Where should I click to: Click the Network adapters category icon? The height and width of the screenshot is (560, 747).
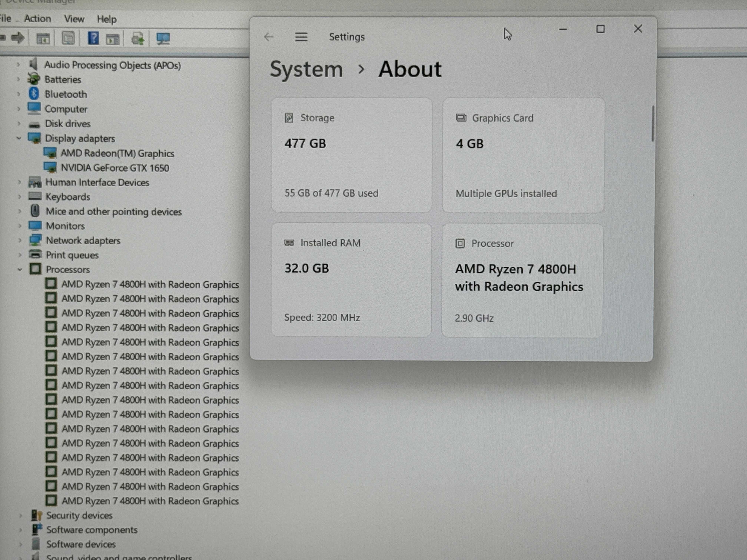click(x=35, y=240)
